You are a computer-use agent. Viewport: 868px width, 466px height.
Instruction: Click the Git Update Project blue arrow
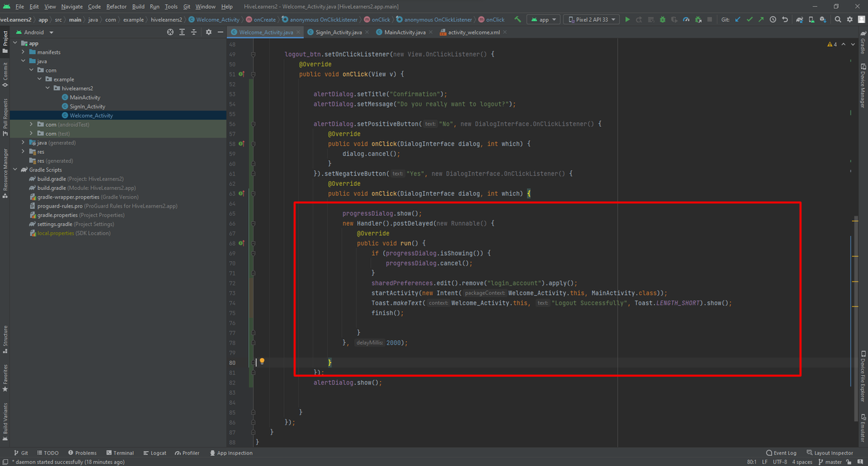click(738, 20)
